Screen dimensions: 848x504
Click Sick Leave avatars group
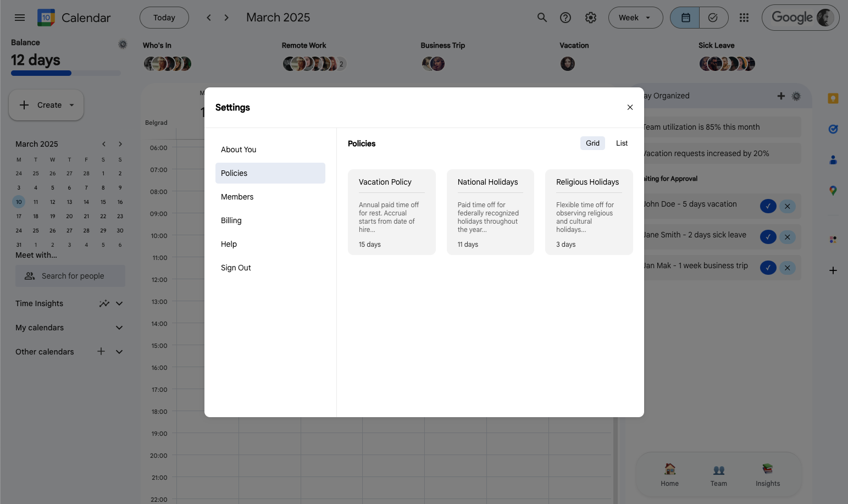point(727,64)
